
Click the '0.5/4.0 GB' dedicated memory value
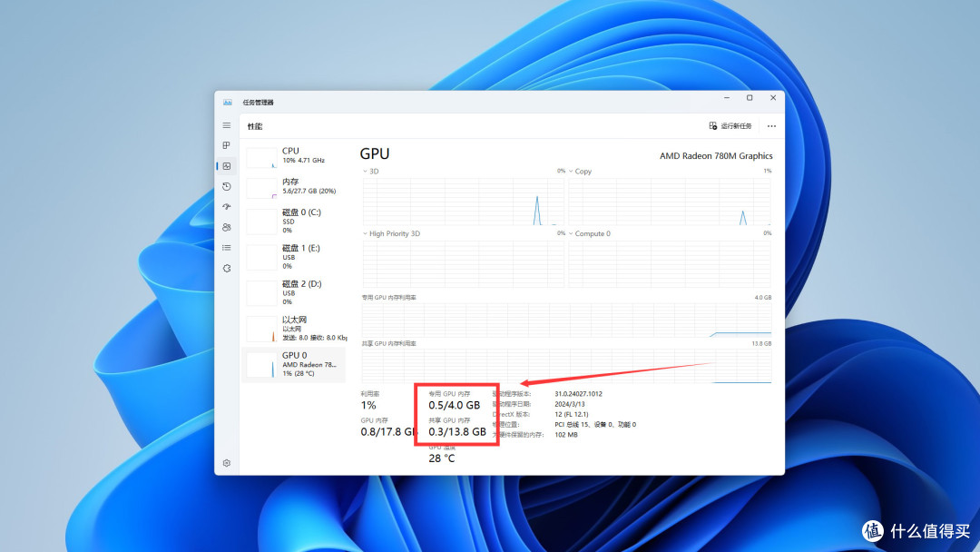[x=455, y=405]
